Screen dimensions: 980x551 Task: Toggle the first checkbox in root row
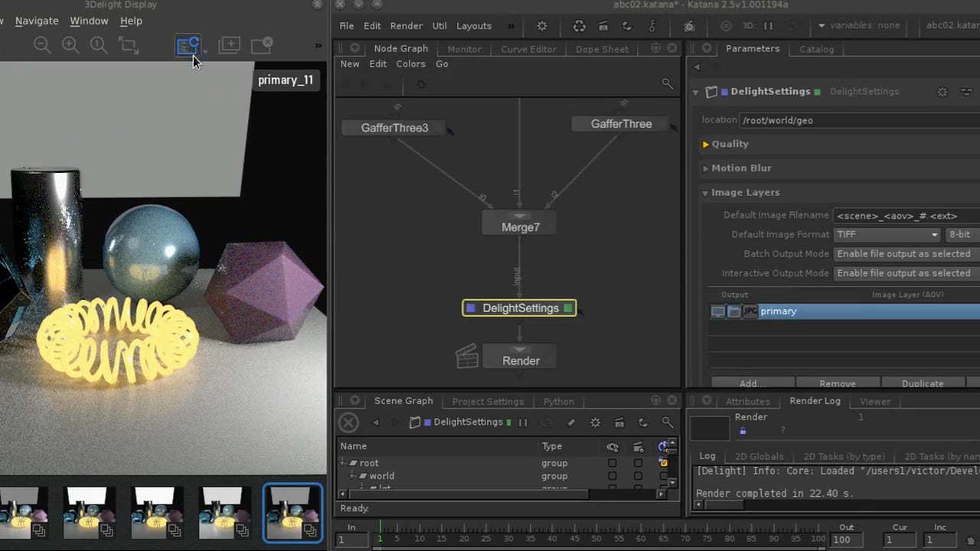(612, 463)
